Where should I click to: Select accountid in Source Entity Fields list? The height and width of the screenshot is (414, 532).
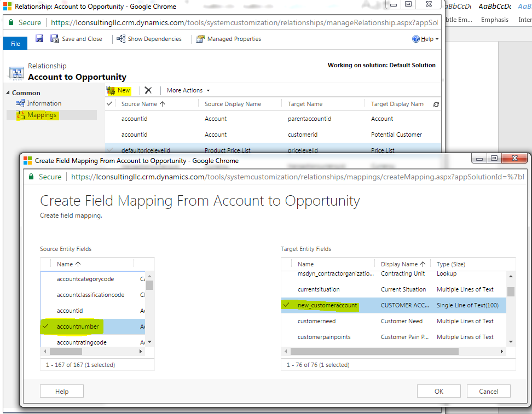(x=93, y=311)
